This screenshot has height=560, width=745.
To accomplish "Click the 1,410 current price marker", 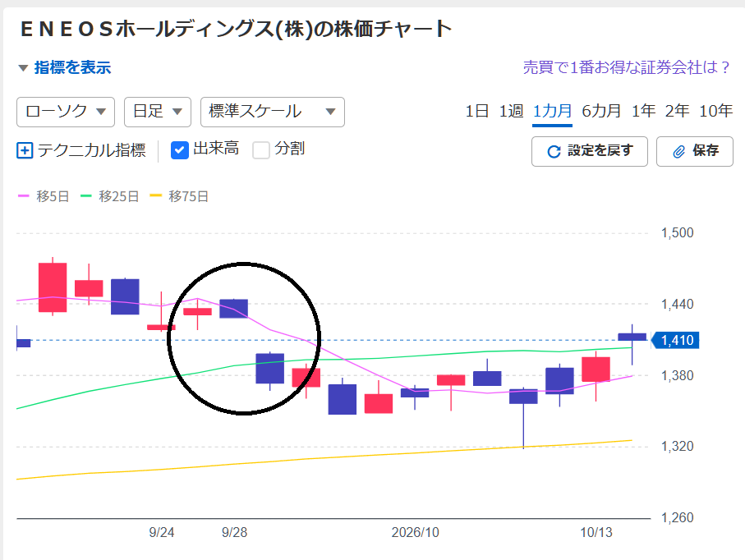I will click(675, 340).
